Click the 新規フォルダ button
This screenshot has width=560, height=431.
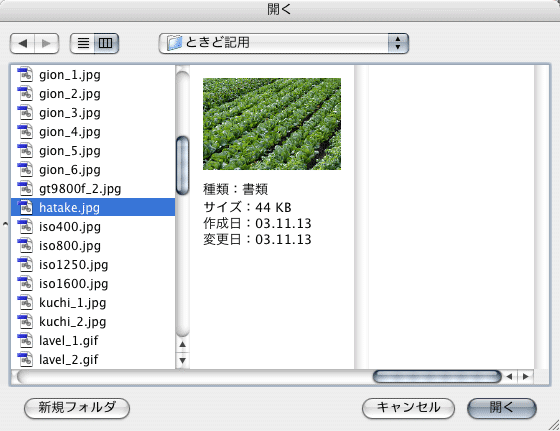click(x=77, y=408)
